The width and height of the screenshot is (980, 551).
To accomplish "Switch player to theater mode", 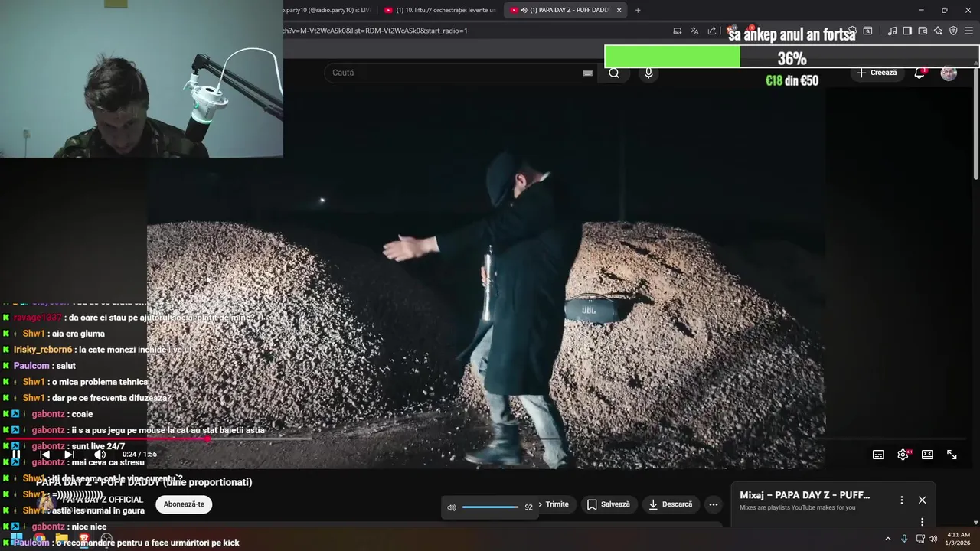I will (x=927, y=455).
